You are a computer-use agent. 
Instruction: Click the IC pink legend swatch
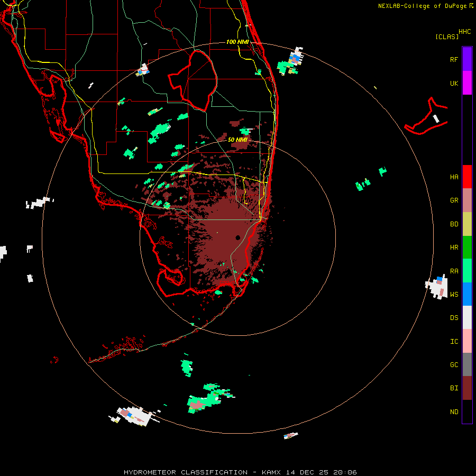point(467,341)
